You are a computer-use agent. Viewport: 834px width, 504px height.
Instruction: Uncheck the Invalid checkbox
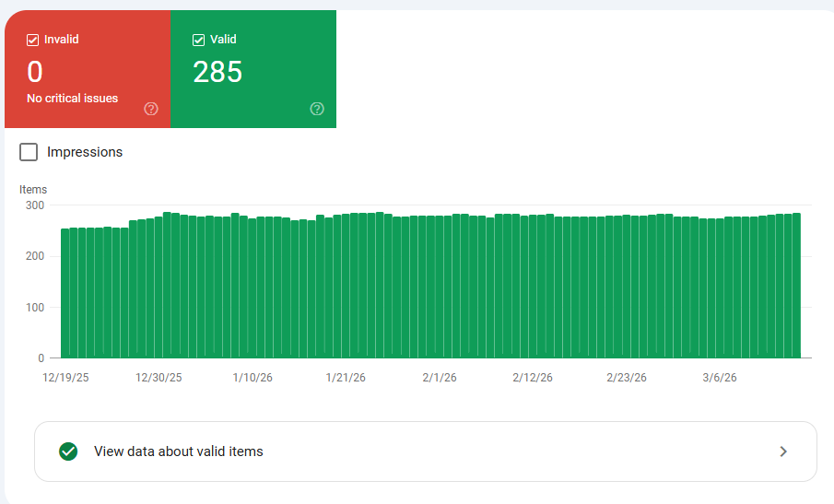(33, 40)
